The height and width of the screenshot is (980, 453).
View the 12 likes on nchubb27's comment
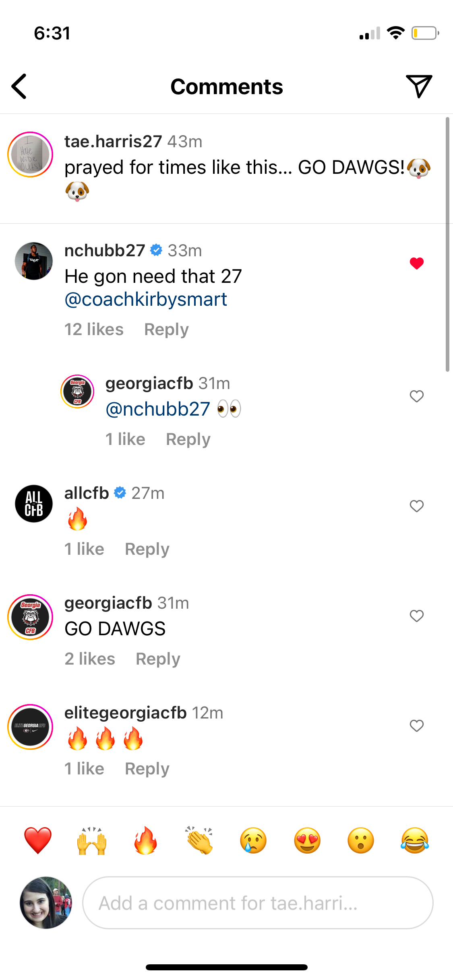[94, 329]
